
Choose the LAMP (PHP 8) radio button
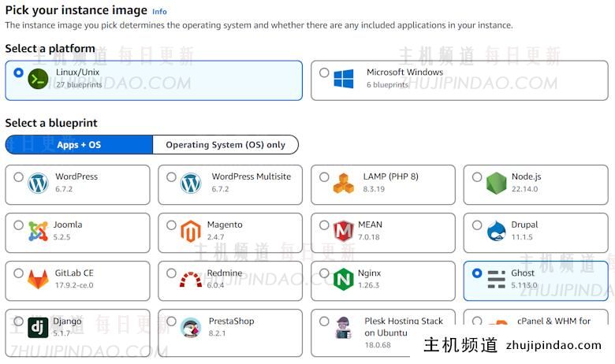(324, 176)
